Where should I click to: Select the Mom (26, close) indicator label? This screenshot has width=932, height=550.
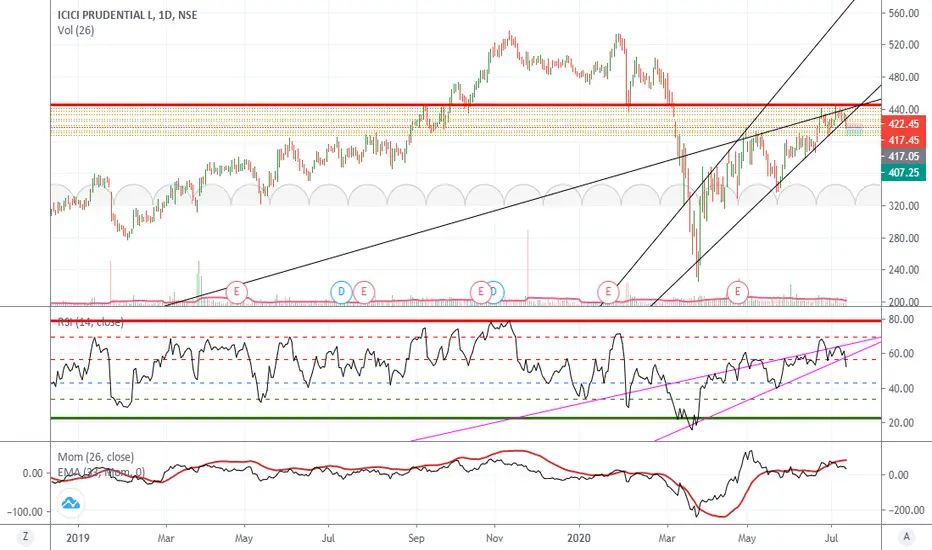(x=96, y=457)
